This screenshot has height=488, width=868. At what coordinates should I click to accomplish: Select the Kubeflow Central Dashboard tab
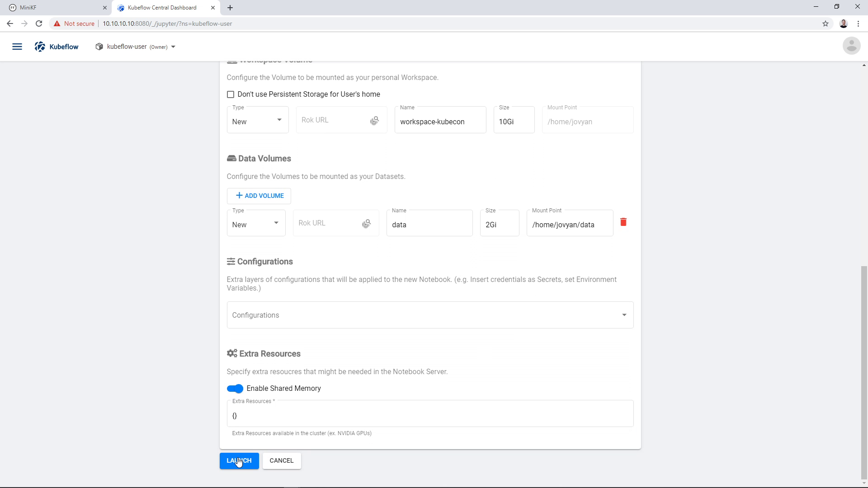[x=165, y=8]
